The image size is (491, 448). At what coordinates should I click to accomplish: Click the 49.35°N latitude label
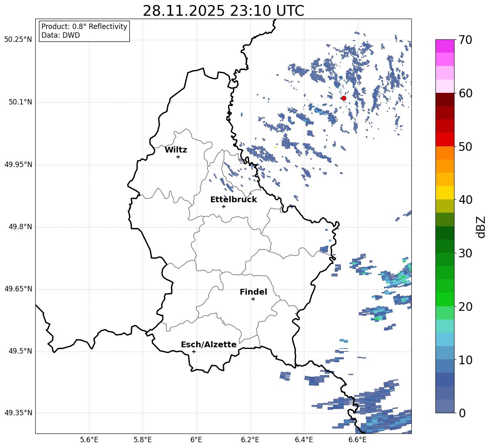[x=18, y=413]
